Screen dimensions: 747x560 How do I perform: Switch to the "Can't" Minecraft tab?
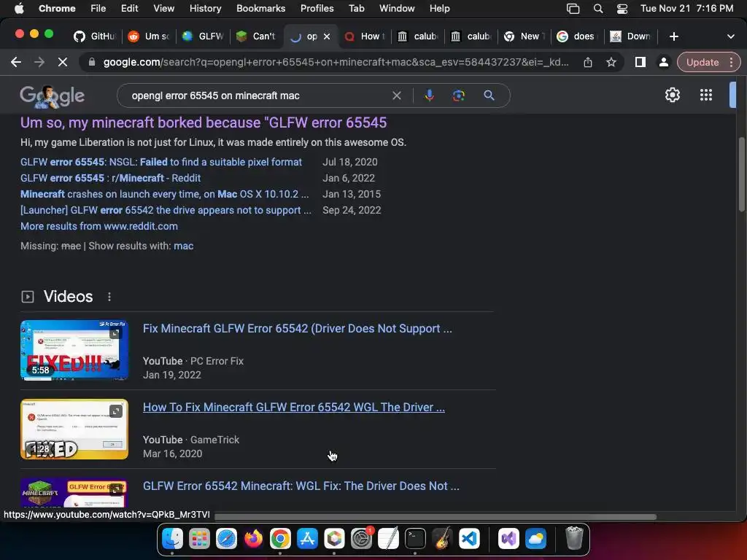(256, 36)
